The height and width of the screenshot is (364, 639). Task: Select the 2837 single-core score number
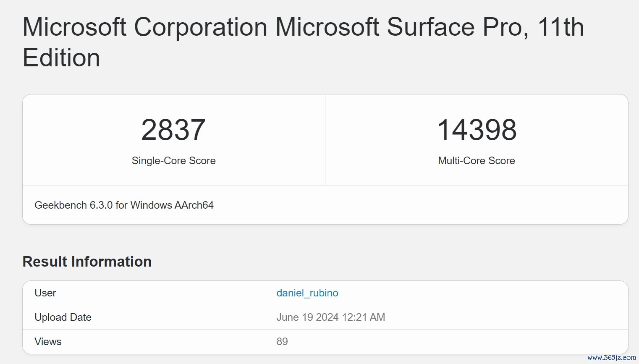(173, 130)
